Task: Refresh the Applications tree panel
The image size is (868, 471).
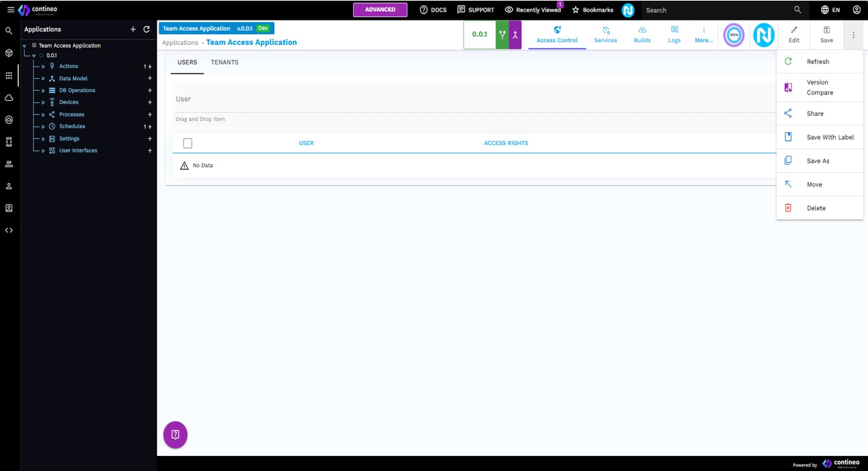Action: [146, 29]
